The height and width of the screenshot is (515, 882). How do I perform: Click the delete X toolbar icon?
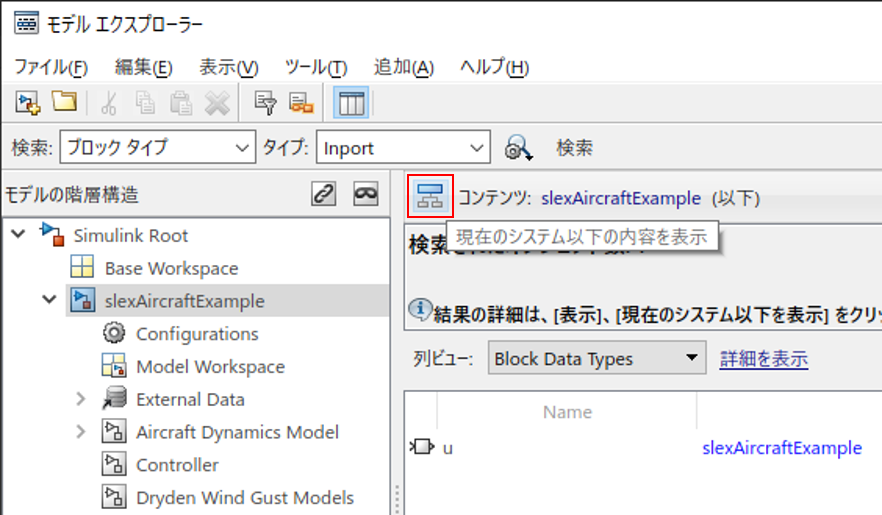217,103
